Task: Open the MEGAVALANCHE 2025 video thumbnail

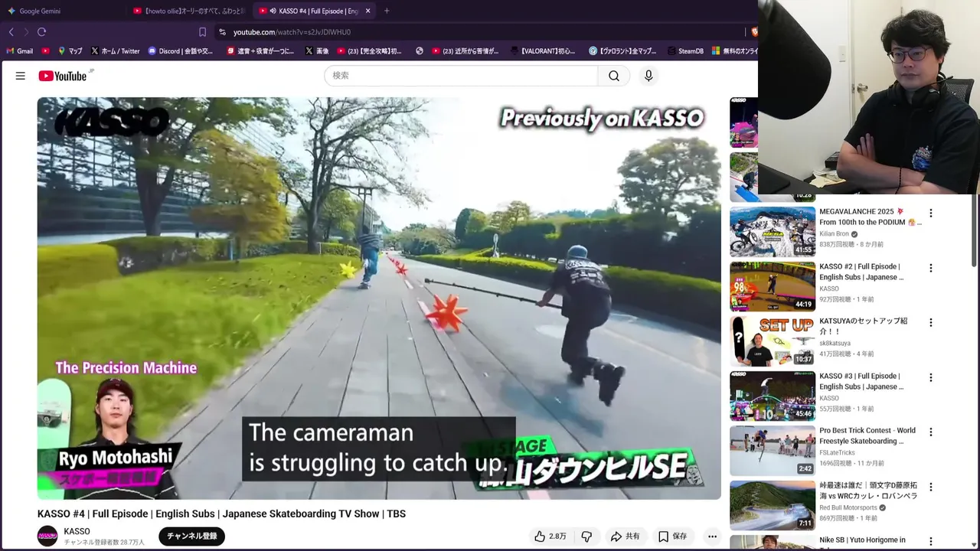Action: tap(773, 232)
